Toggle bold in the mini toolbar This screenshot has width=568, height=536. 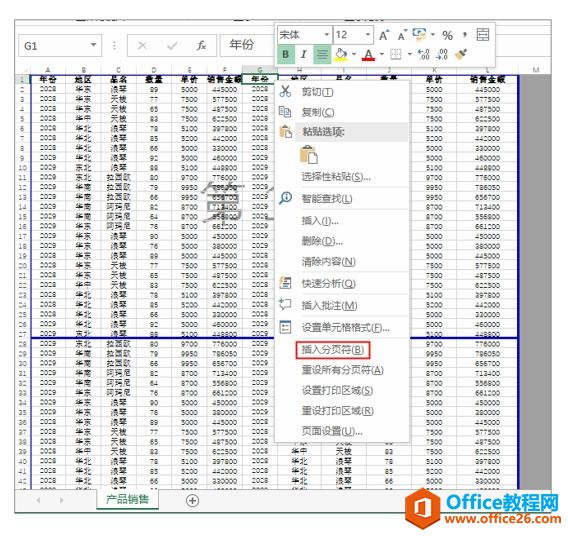[x=286, y=54]
